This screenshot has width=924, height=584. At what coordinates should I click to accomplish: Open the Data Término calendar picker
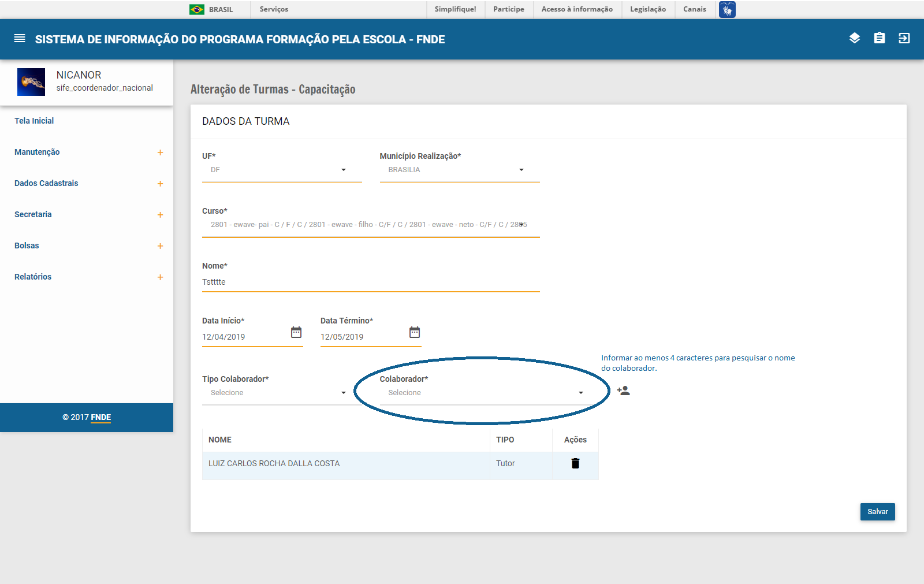click(x=415, y=332)
